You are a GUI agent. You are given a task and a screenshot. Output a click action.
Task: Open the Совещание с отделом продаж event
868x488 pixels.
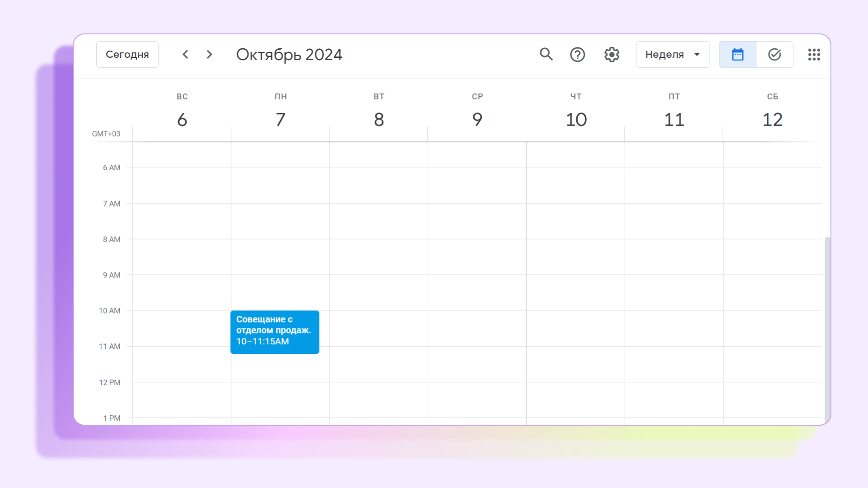pyautogui.click(x=275, y=332)
